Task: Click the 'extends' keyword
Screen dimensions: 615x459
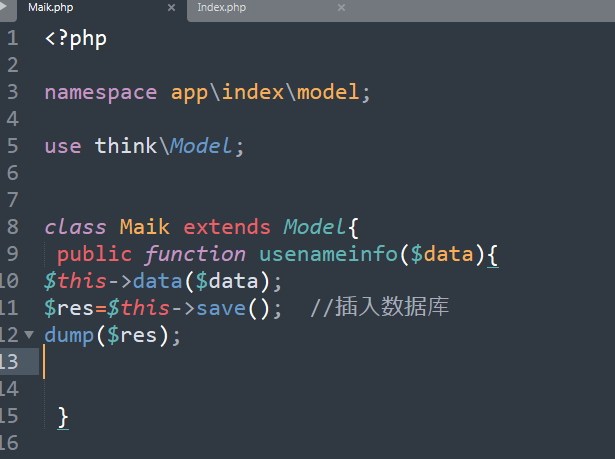Action: 227,227
